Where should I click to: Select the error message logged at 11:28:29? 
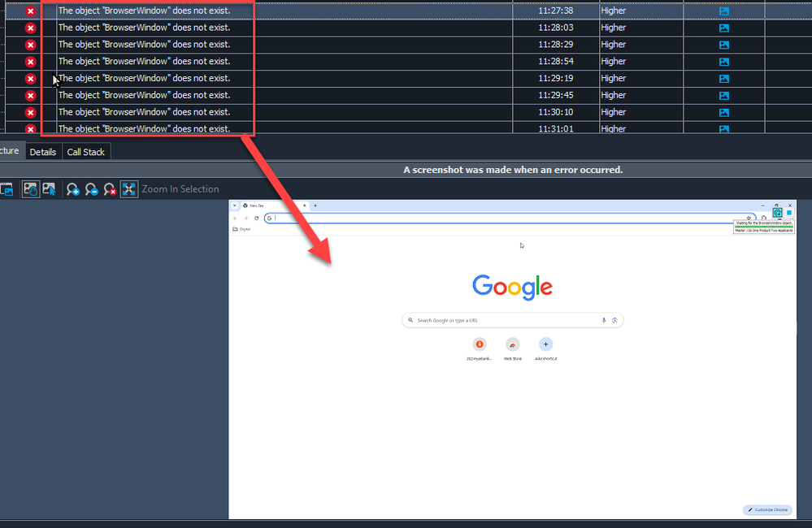(144, 45)
